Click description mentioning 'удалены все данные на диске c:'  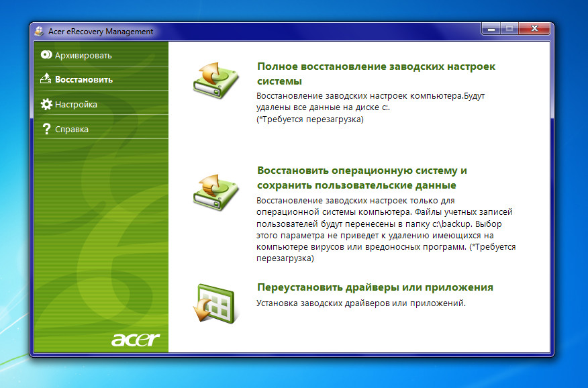(371, 107)
